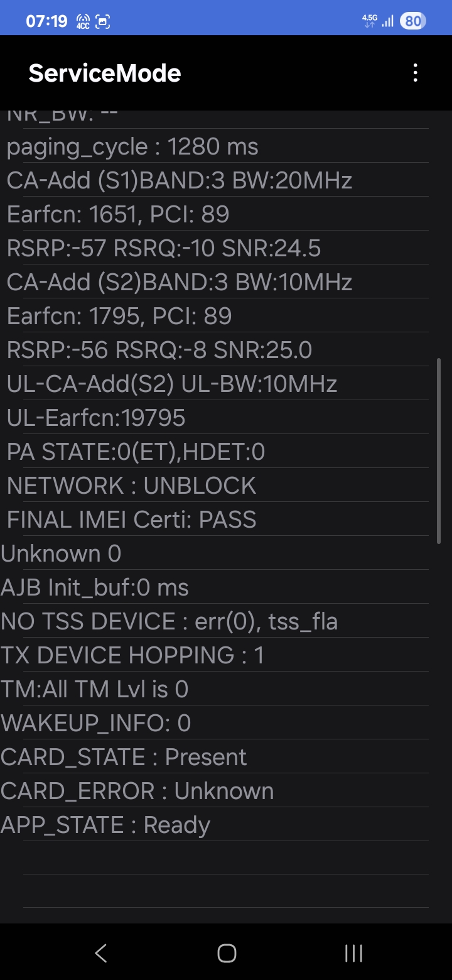Click the ServiceMode title text
Screen dimensions: 452x980
(105, 73)
